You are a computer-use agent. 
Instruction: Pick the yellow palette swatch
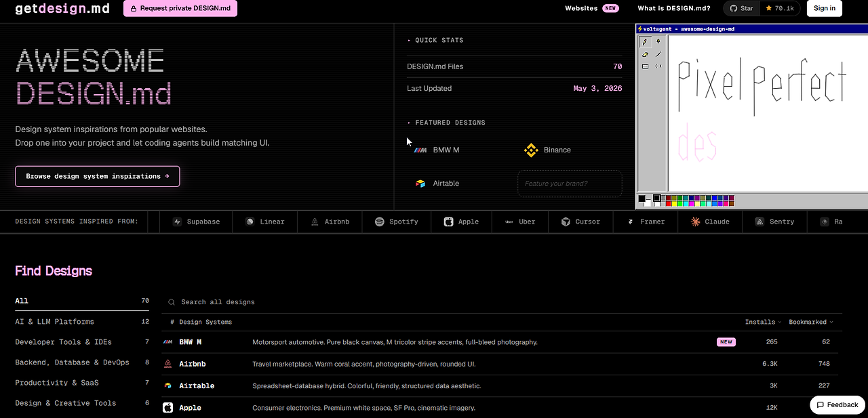point(674,204)
